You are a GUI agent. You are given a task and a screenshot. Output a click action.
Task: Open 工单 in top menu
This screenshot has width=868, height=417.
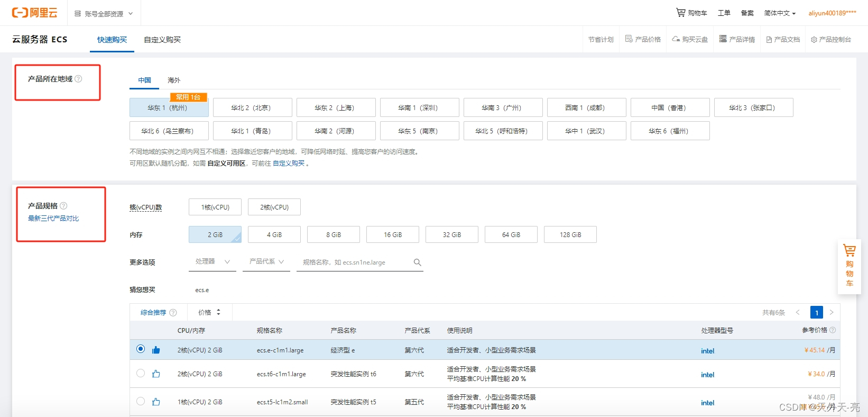pos(724,13)
